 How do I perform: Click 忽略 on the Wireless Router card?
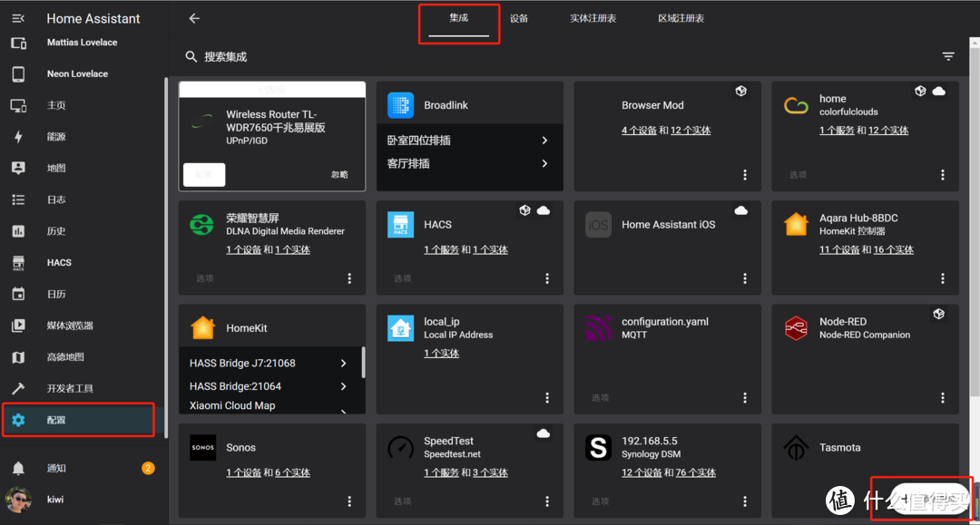coord(339,175)
